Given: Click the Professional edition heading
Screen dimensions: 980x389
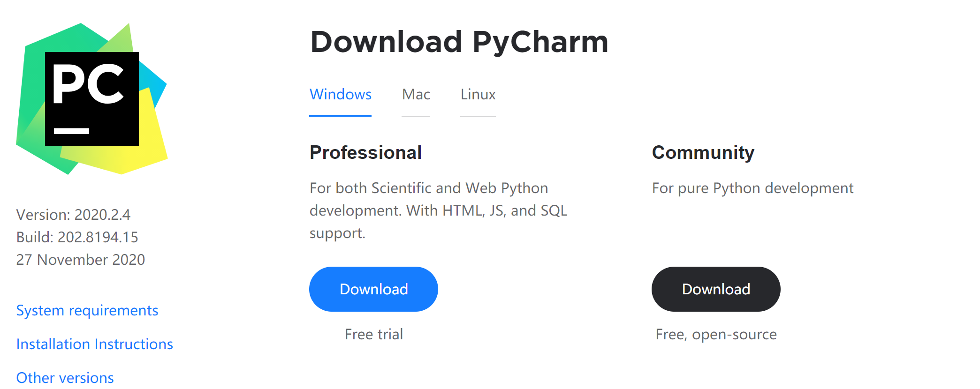Looking at the screenshot, I should click(366, 153).
